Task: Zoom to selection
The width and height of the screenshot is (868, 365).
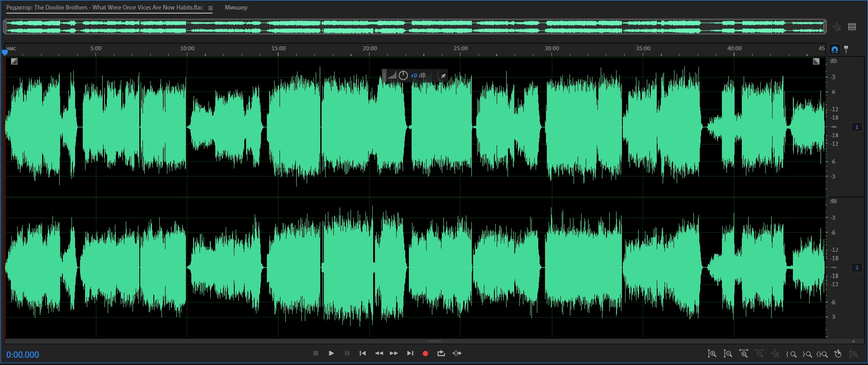Action: tap(822, 354)
